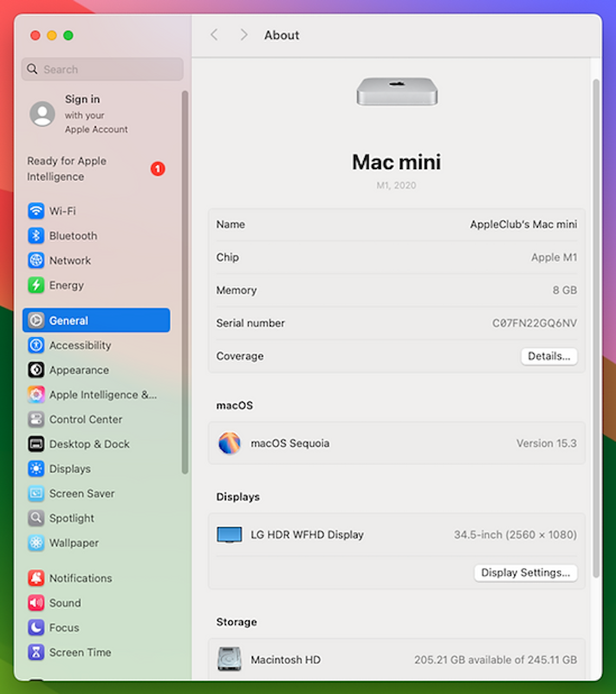Image resolution: width=616 pixels, height=694 pixels.
Task: Click the Notifications bell icon
Action: coord(36,578)
